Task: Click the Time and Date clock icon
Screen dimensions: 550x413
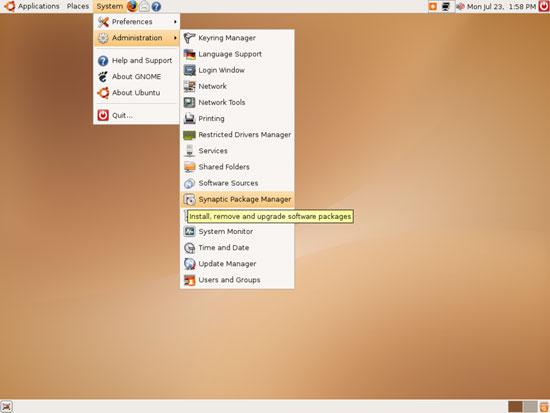Action: (x=189, y=248)
